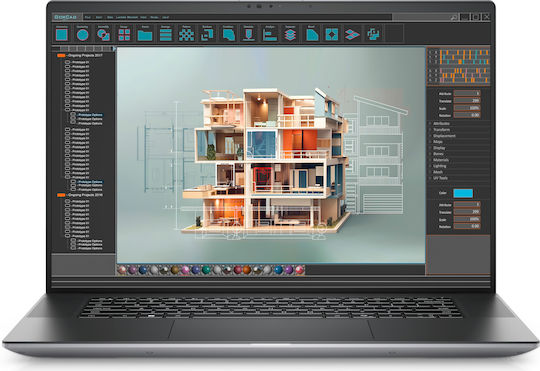The width and height of the screenshot is (540, 371).
Task: Click the arrow ending the left panel tab strip
Action: tap(114, 49)
